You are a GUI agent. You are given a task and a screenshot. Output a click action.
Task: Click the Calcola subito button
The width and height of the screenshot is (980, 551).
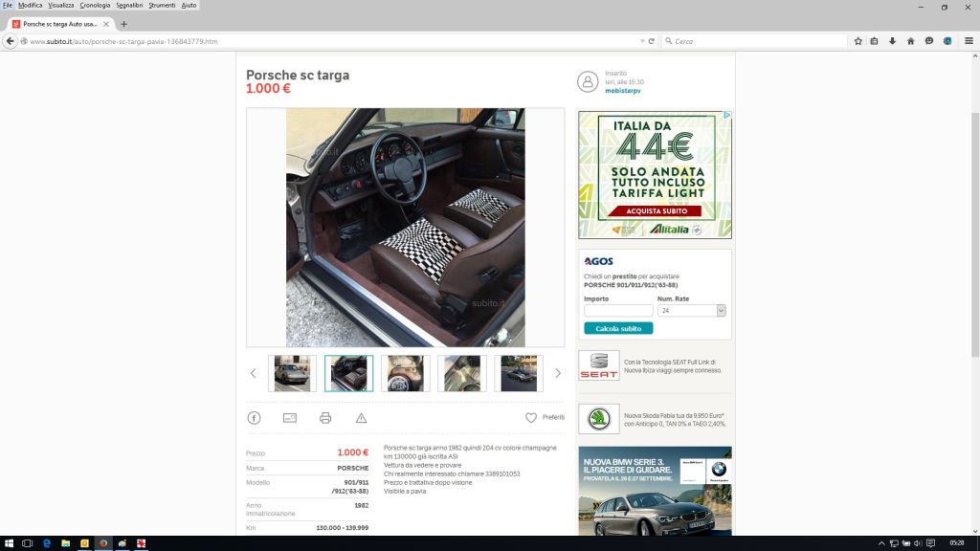(618, 329)
